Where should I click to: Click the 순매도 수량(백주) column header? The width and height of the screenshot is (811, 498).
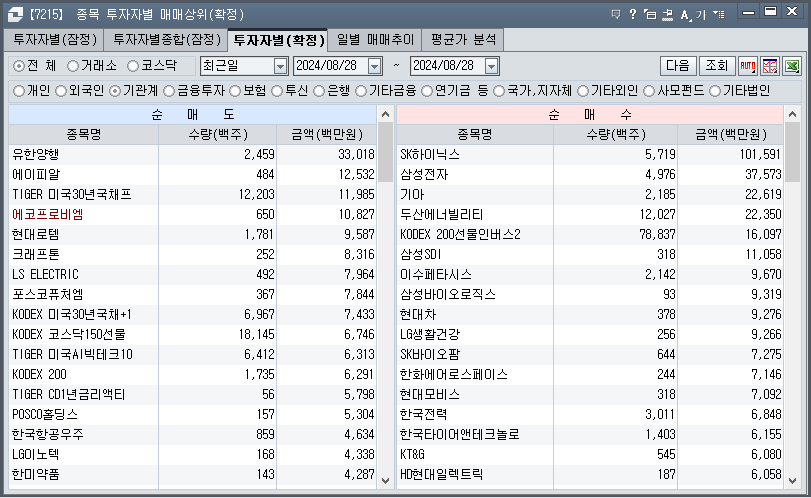pyautogui.click(x=218, y=135)
